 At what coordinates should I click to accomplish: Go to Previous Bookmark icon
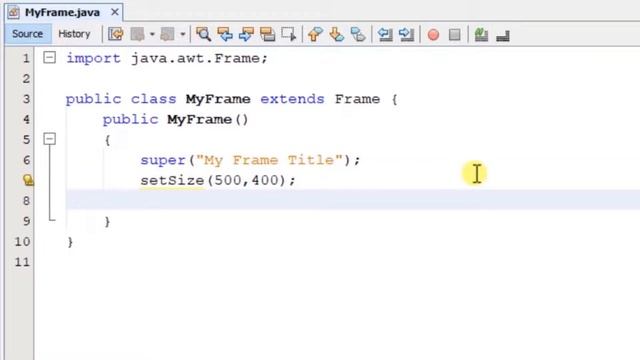point(315,34)
